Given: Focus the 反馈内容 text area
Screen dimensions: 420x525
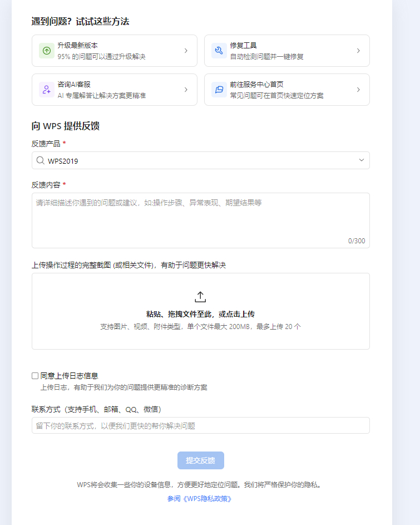Looking at the screenshot, I should (x=200, y=220).
